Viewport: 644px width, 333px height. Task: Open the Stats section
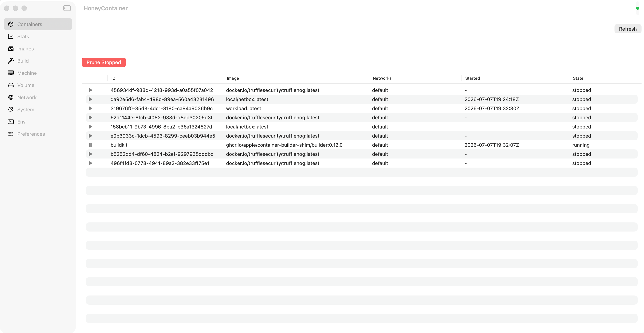point(38,37)
